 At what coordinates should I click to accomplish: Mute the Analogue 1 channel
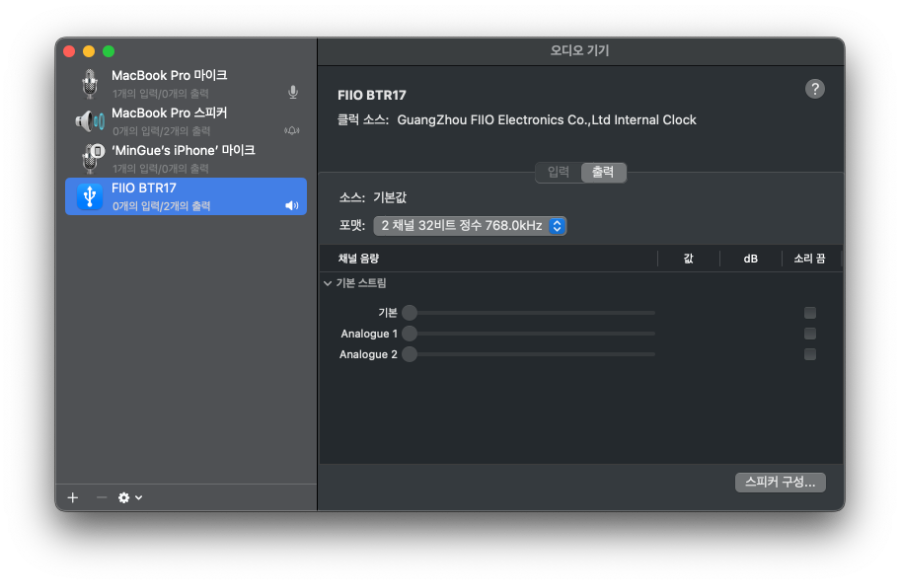click(810, 334)
